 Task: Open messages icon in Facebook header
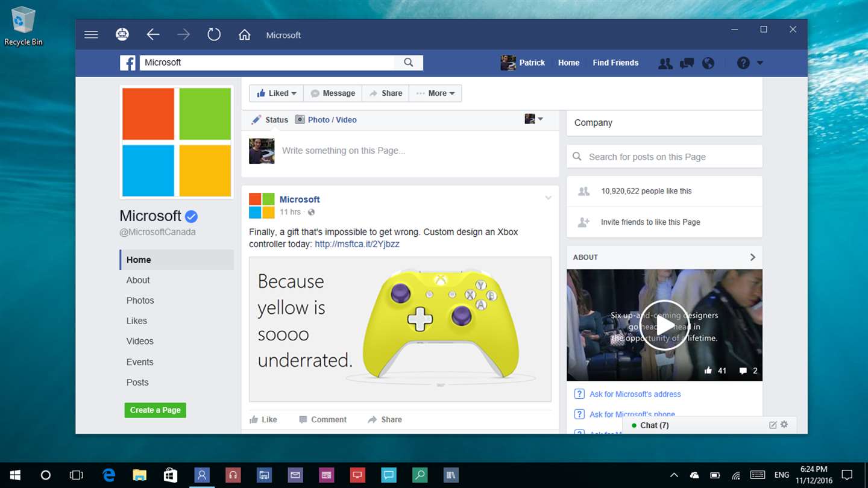(687, 63)
